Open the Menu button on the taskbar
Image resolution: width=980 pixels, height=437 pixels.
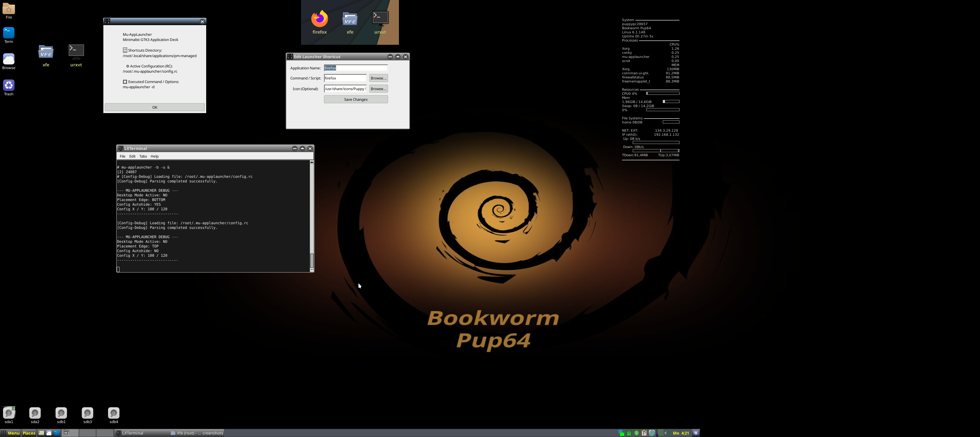coord(10,433)
